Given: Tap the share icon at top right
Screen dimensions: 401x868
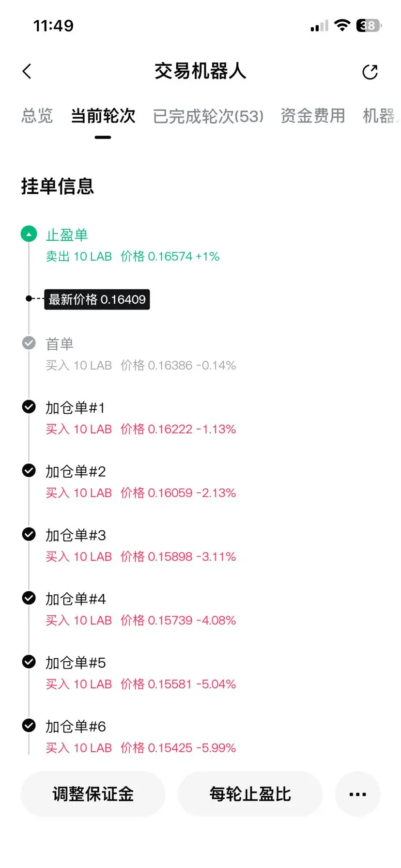Looking at the screenshot, I should coord(370,72).
